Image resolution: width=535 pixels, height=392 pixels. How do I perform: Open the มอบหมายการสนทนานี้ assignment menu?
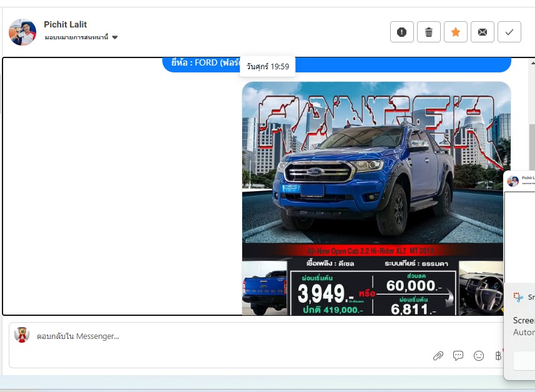tap(77, 37)
